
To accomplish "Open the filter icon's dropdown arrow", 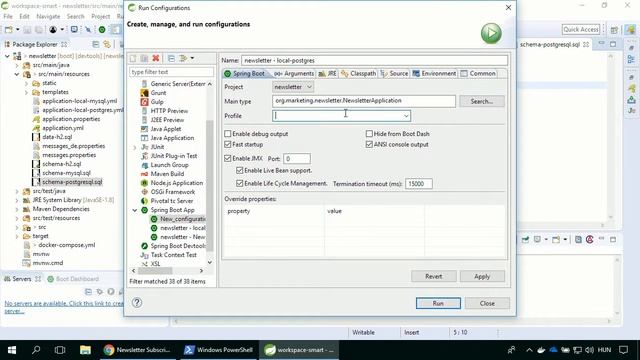I will (192, 58).
